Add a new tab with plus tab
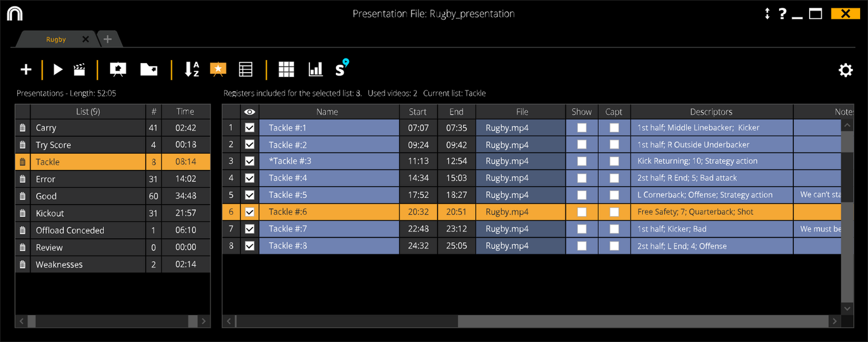The height and width of the screenshot is (342, 868). [x=108, y=40]
